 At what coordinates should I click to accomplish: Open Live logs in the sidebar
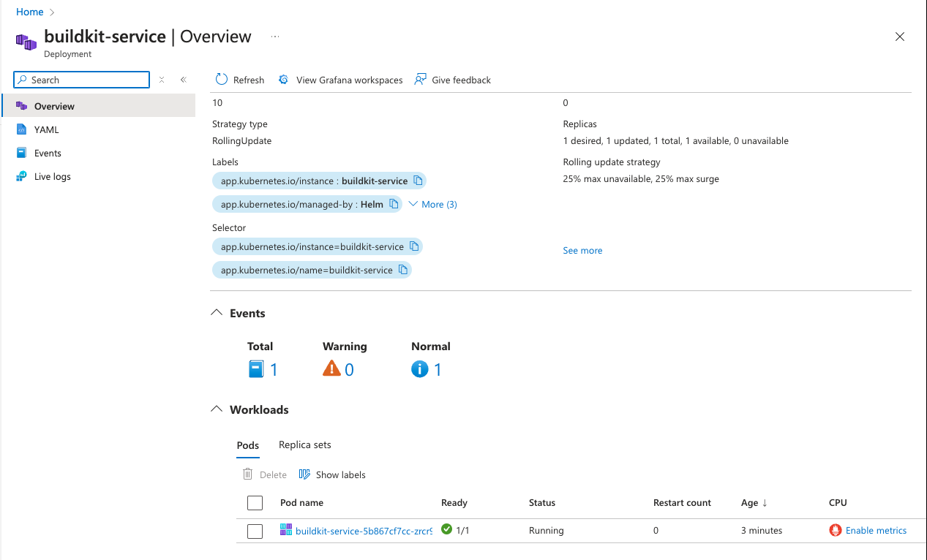click(52, 176)
